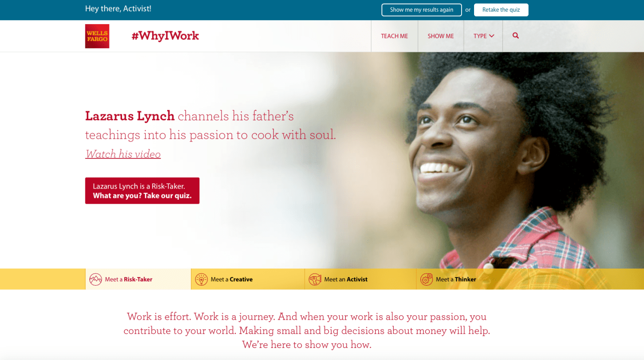This screenshot has height=360, width=644.
Task: Select the Meet a Creative tab
Action: tap(248, 279)
